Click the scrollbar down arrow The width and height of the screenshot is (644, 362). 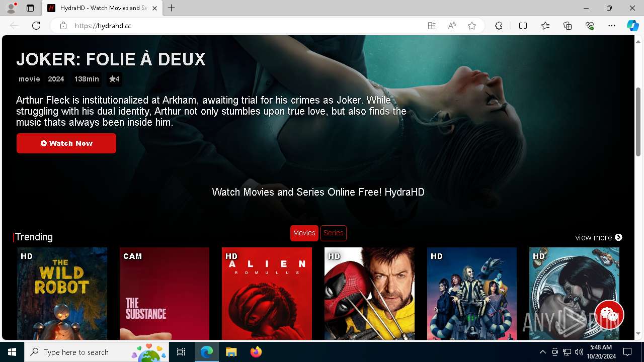[638, 333]
